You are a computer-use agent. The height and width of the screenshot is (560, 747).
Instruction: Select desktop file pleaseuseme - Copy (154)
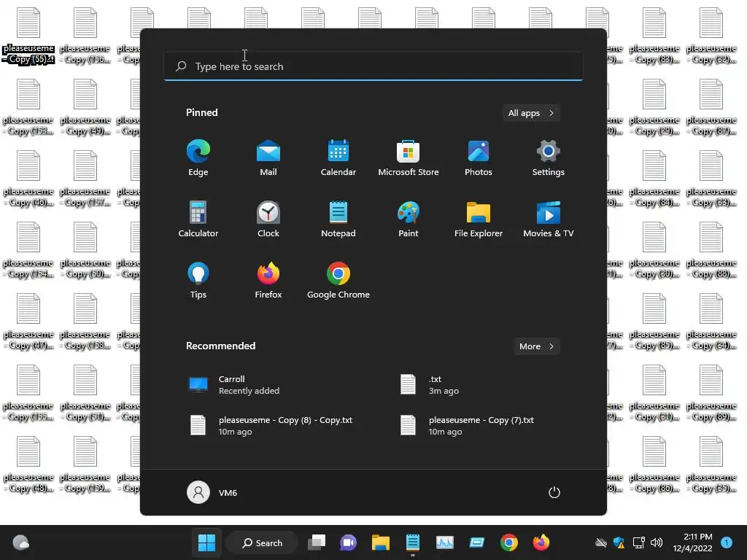(28, 251)
